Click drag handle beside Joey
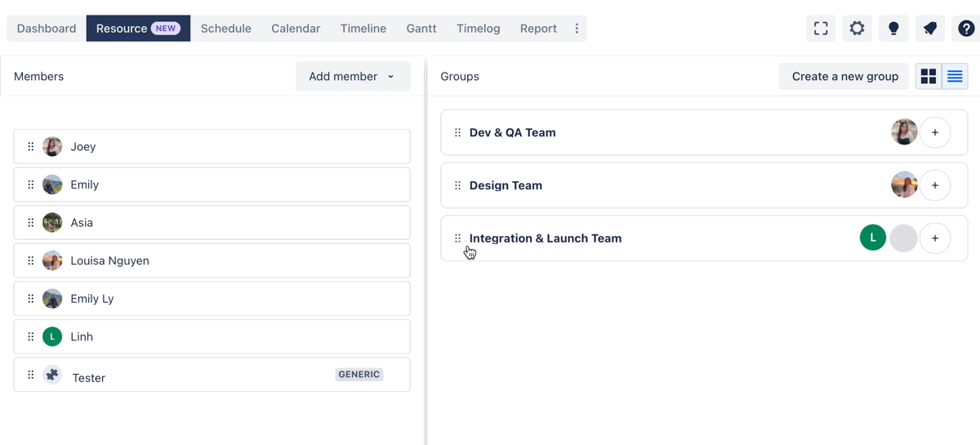 [x=31, y=147]
